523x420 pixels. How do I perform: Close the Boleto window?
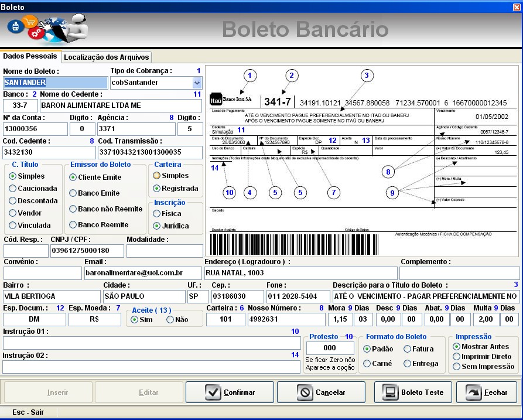(x=517, y=8)
